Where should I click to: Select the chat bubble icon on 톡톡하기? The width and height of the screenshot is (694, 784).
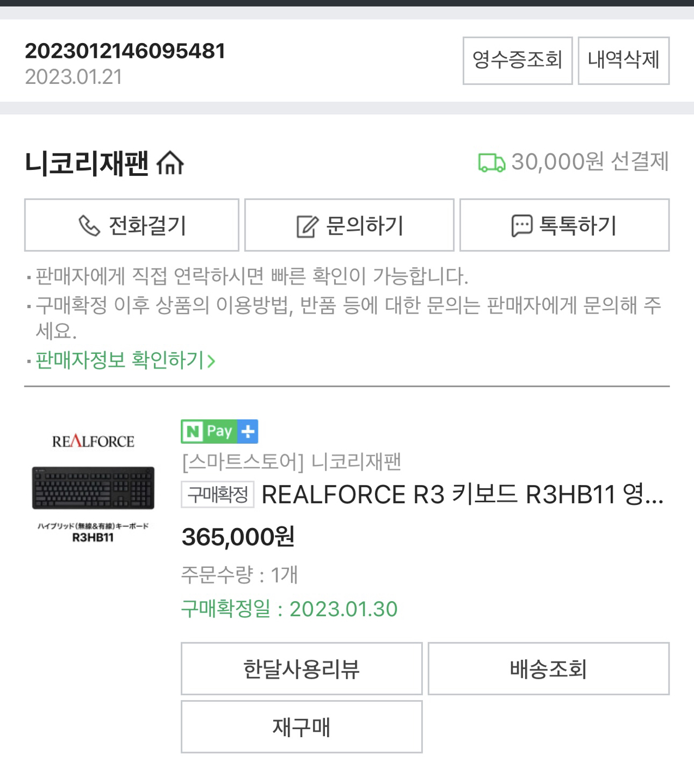522,225
